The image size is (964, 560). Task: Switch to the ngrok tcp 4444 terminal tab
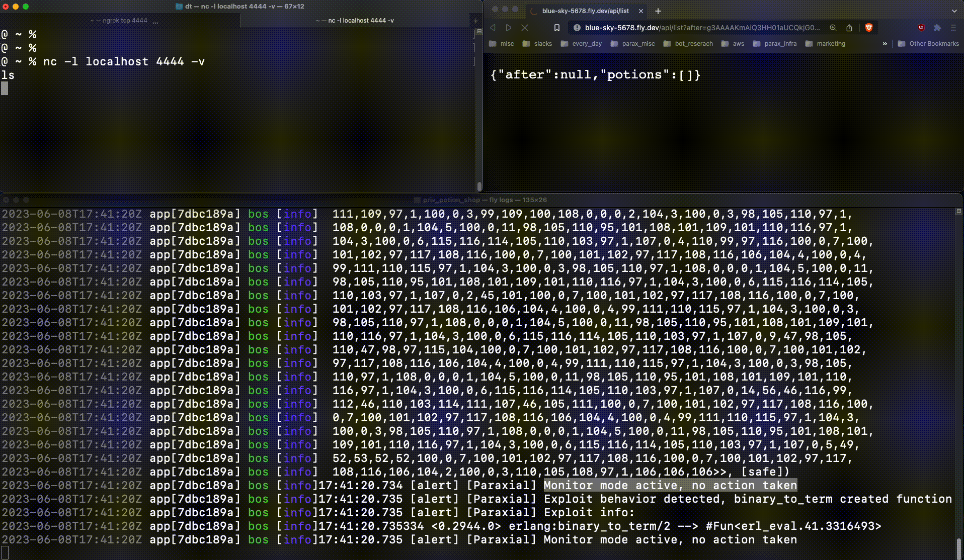[x=120, y=21]
